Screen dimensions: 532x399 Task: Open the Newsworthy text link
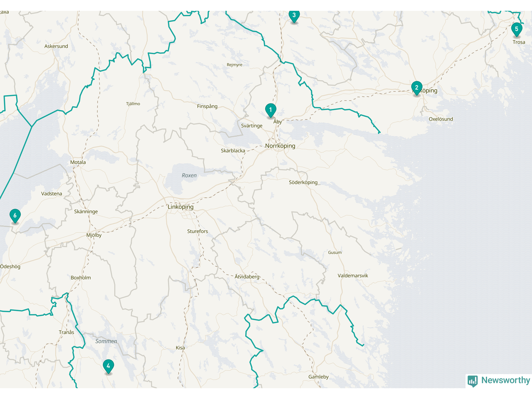click(505, 380)
